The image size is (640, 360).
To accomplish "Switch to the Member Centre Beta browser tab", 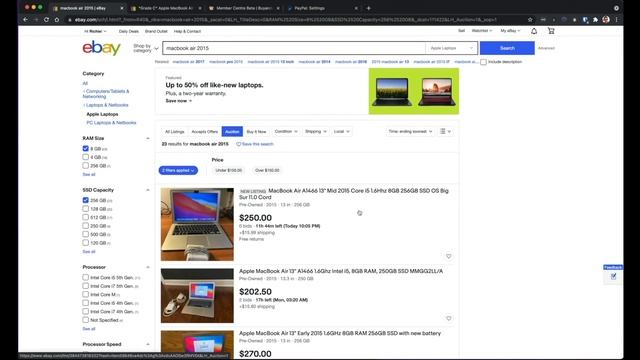I will click(x=244, y=8).
